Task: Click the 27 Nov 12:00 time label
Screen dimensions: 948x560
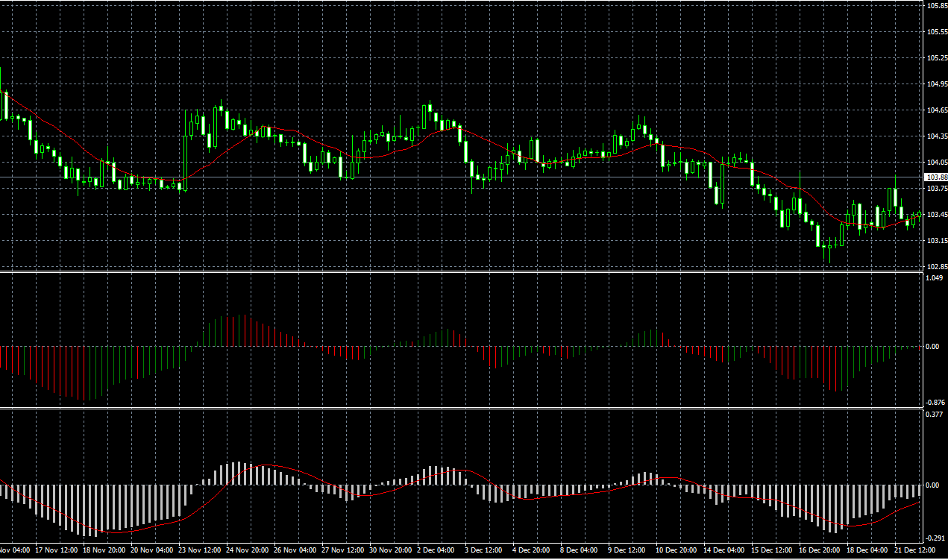Action: point(344,551)
